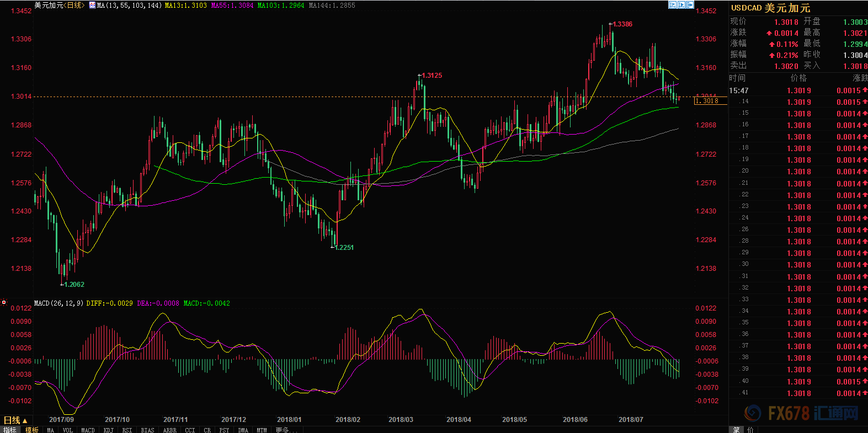Select the RSI indicator tab
The width and height of the screenshot is (868, 433).
127,430
